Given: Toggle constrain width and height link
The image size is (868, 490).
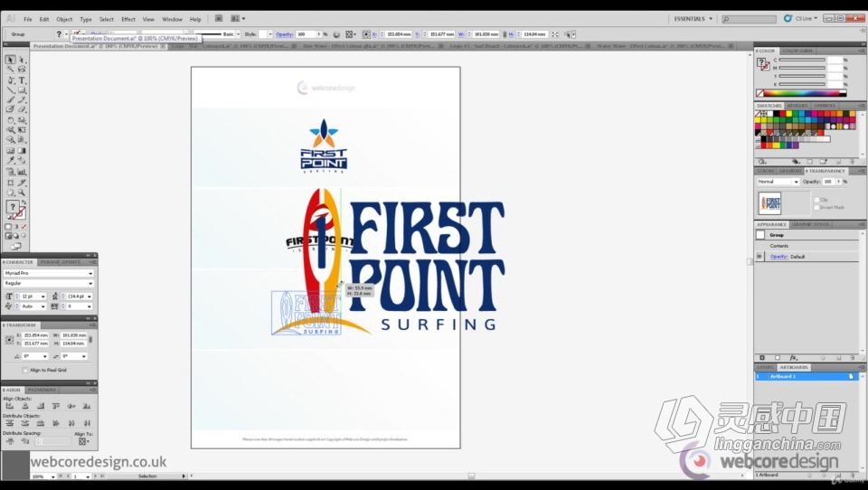Looking at the screenshot, I should [90, 339].
